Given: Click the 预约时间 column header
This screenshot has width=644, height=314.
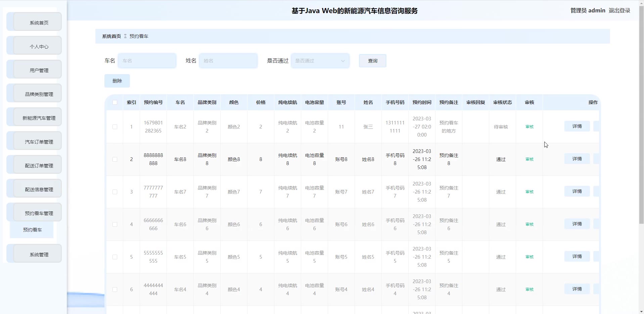Looking at the screenshot, I should (422, 102).
